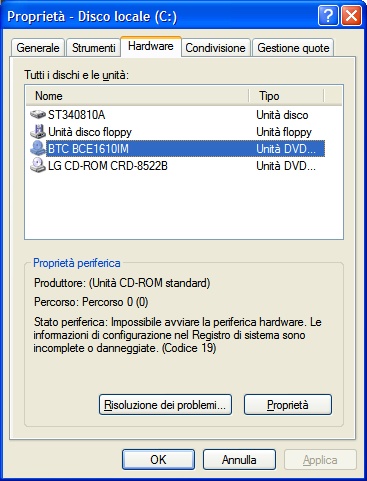Screen dimensions: 367x481
Task: Open the Strumenti tab
Action: [93, 48]
